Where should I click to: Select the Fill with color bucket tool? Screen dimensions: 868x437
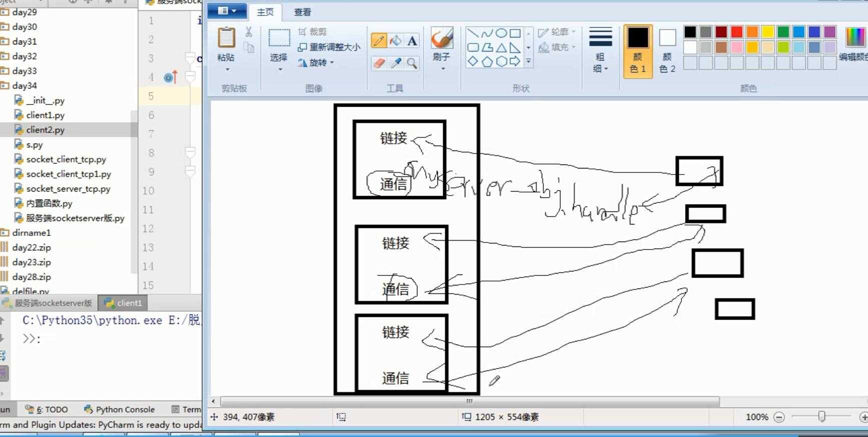tap(395, 40)
